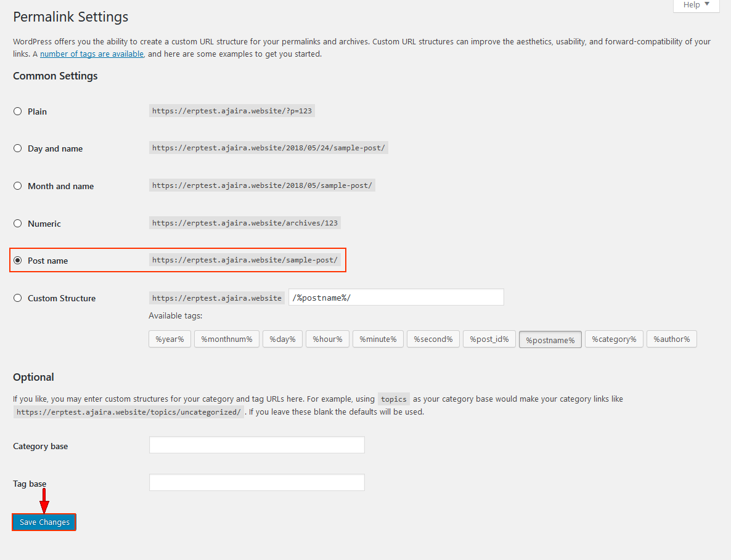Screen dimensions: 731x560
Task: Open the Help dropdown tab
Action: coord(696,5)
